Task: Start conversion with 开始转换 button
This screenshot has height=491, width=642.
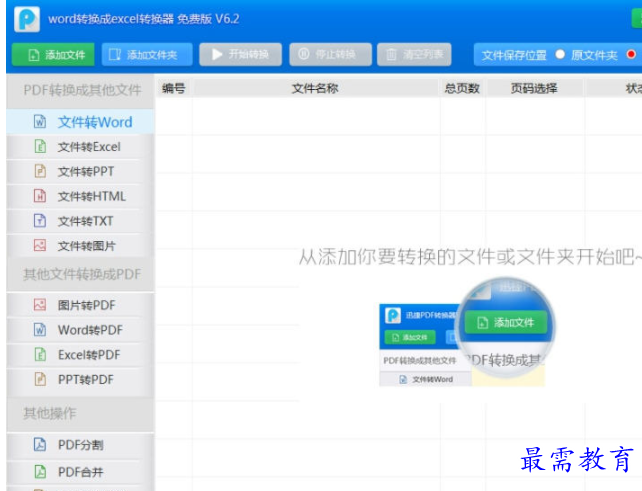Action: (240, 54)
